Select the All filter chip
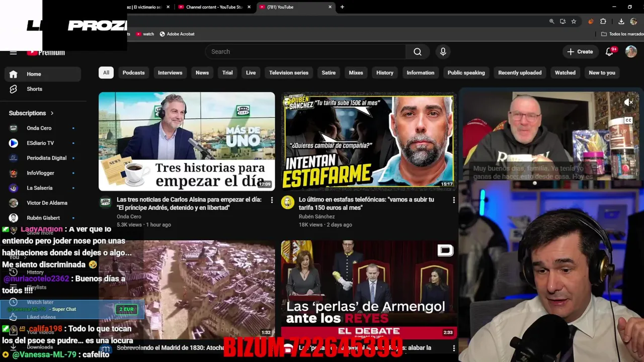The width and height of the screenshot is (644, 362). pos(106,73)
